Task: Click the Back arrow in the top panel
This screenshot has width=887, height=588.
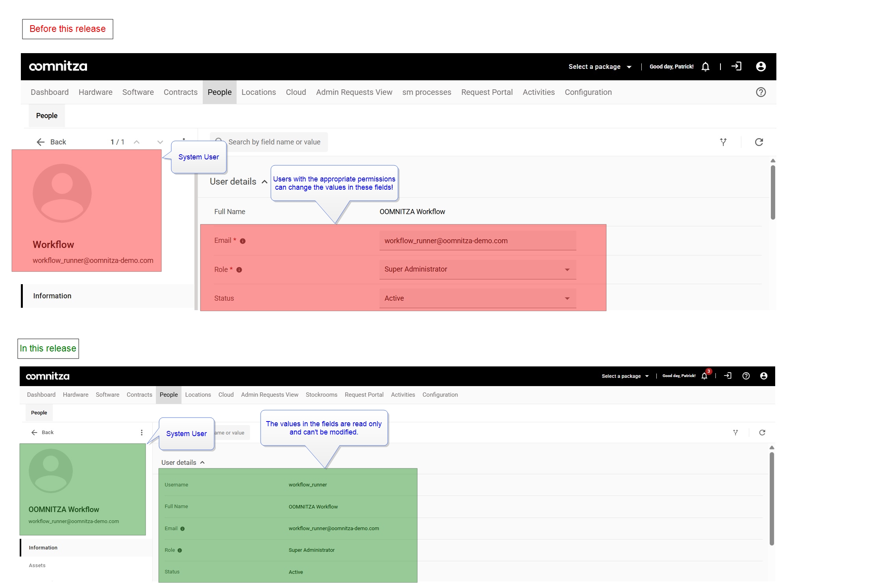Action: tap(41, 142)
